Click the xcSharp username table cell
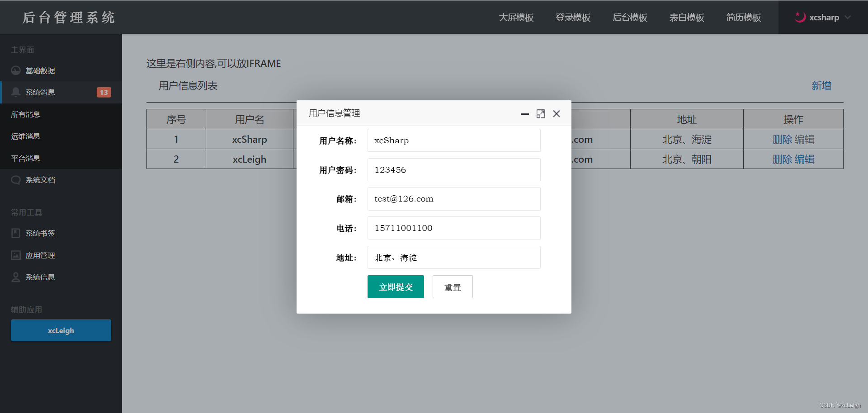 [x=250, y=140]
